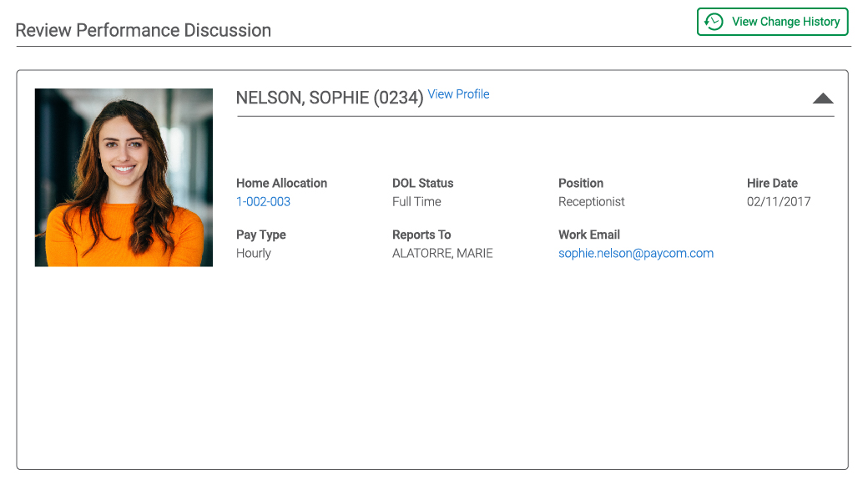Open the View Profile link
The height and width of the screenshot is (490, 868).
458,94
